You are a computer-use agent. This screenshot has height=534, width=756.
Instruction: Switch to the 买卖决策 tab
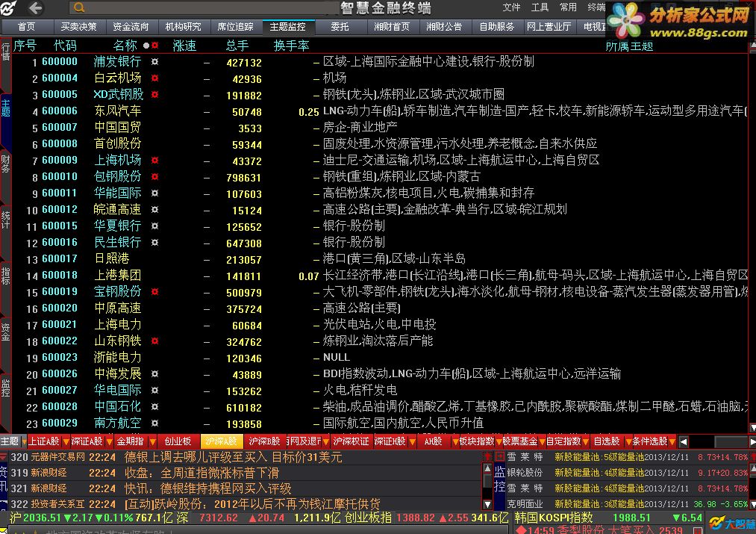[78, 27]
